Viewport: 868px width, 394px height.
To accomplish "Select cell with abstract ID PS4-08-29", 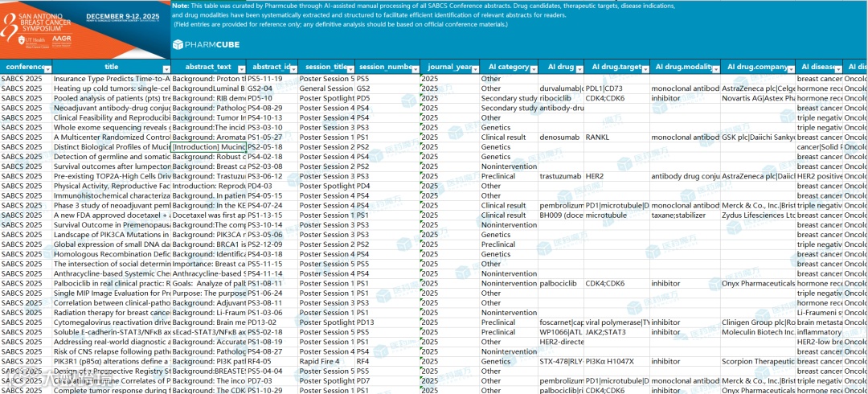I will [x=272, y=108].
